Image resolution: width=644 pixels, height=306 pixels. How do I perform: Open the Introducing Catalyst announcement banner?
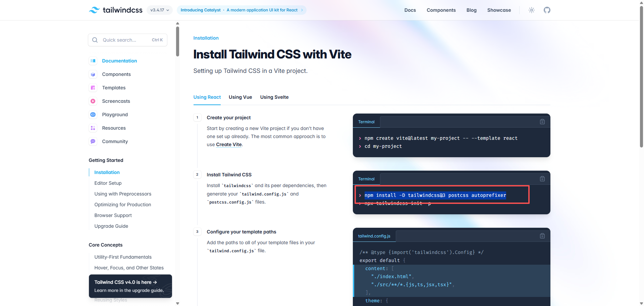coord(241,10)
